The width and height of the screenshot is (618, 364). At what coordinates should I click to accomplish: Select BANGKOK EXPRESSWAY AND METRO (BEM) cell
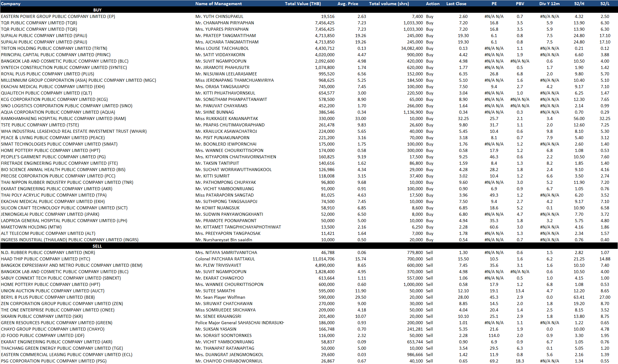(72, 265)
